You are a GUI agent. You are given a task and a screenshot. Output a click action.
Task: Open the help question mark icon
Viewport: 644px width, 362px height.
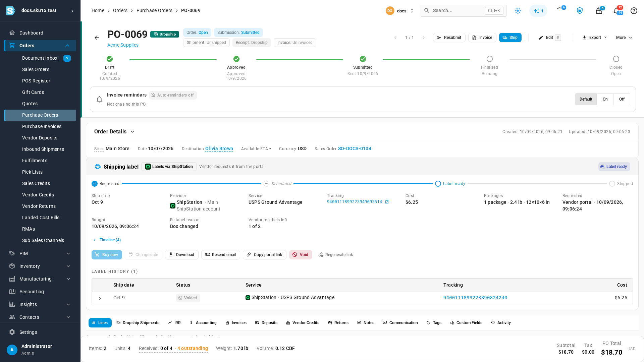pos(634,11)
